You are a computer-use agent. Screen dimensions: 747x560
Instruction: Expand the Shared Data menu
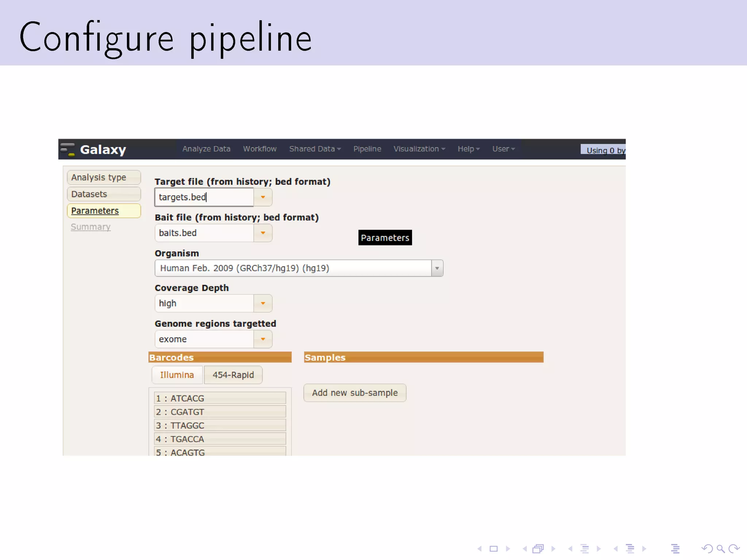(x=315, y=149)
